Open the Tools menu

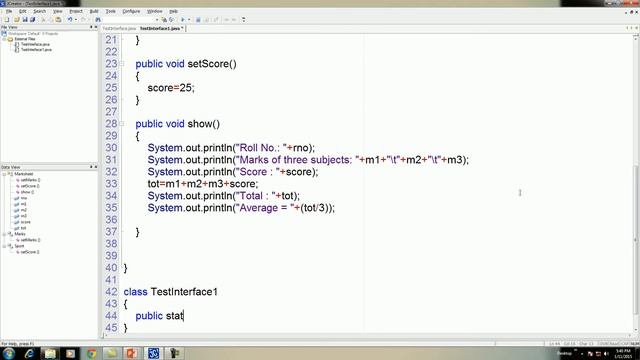tap(111, 11)
